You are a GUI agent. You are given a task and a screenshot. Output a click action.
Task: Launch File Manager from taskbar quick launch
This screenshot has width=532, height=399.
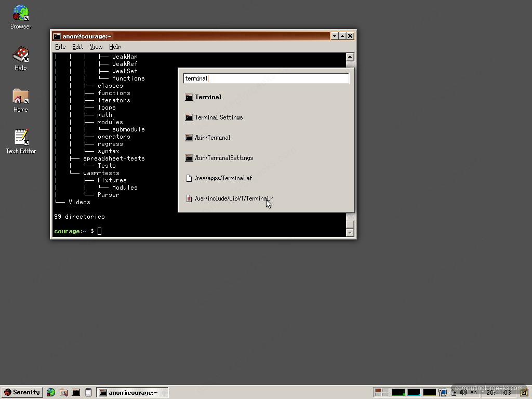(x=63, y=393)
